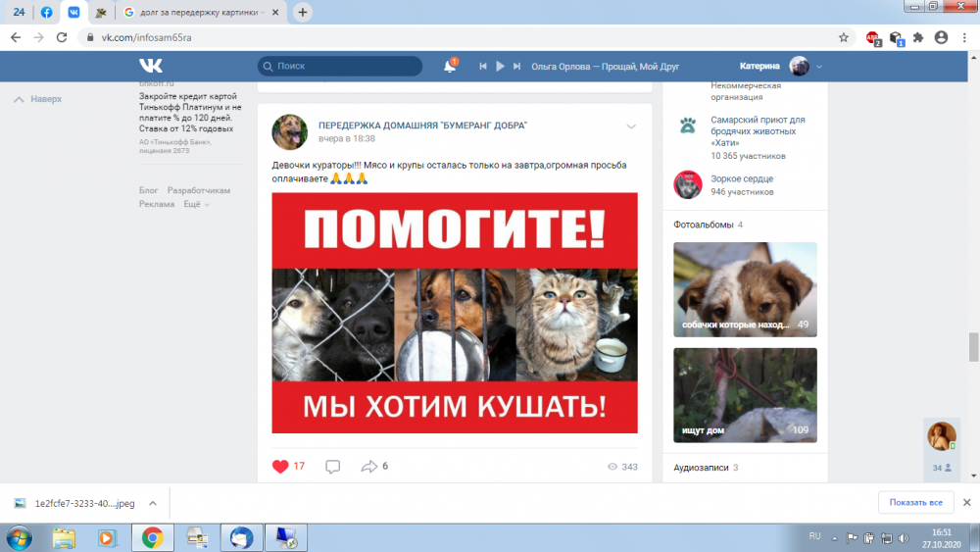Open the third tab with creature favicon
This screenshot has width=980, height=552.
(x=101, y=12)
